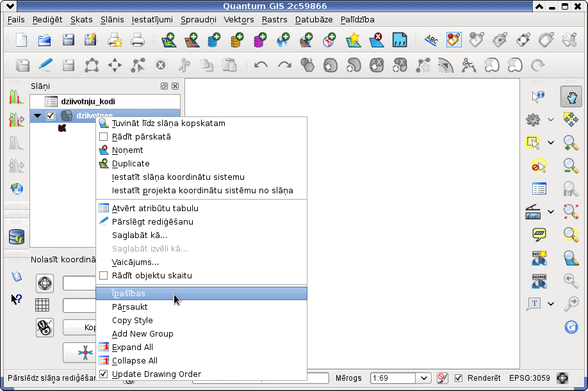The width and height of the screenshot is (588, 391).
Task: Click the What's This help cursor icon
Action: click(17, 299)
